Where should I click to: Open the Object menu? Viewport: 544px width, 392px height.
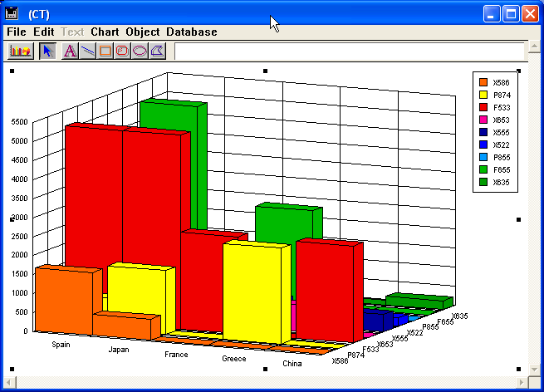click(x=143, y=32)
